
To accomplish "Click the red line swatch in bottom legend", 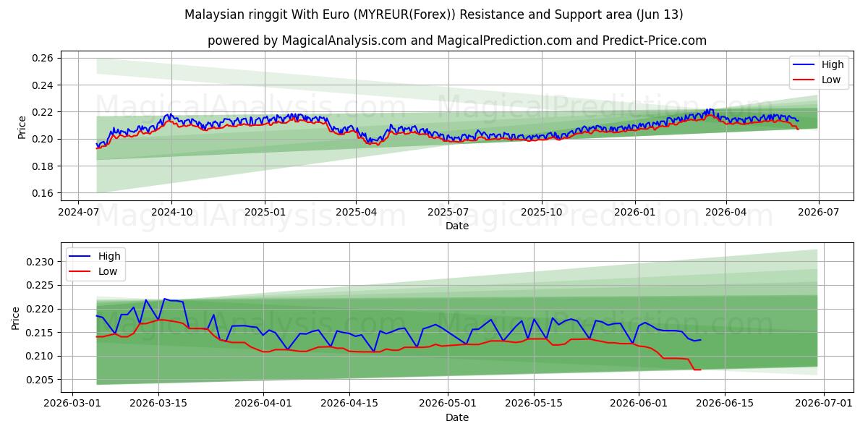I will pyautogui.click(x=80, y=272).
